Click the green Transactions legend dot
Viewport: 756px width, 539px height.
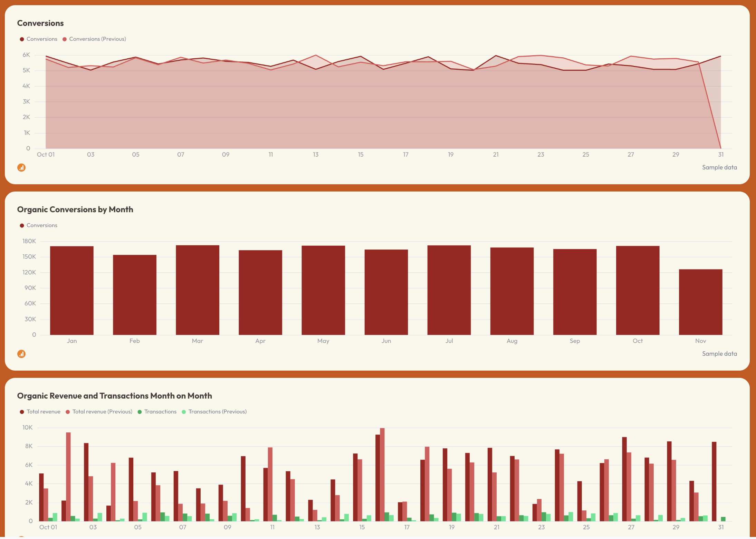pos(140,411)
